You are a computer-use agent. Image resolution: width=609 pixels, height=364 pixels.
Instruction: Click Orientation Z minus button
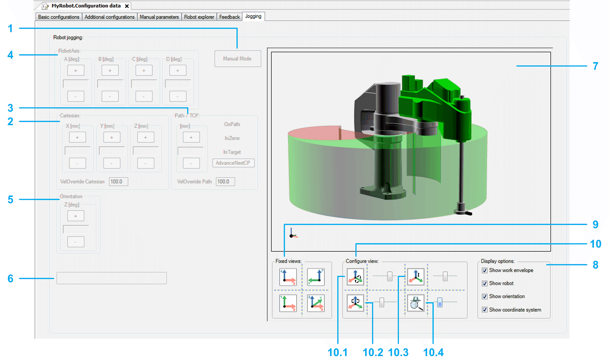pyautogui.click(x=76, y=242)
